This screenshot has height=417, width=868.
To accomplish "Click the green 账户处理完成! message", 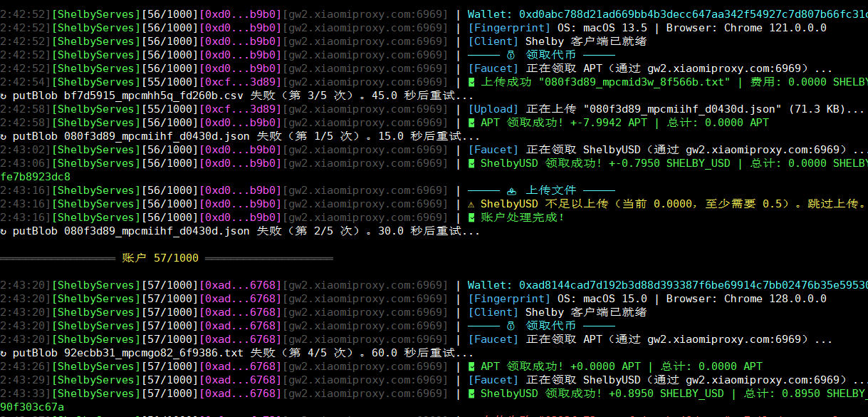I will pyautogui.click(x=522, y=217).
